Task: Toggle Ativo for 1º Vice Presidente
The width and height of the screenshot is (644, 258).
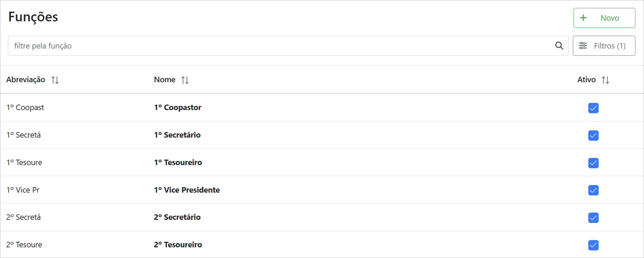Action: (593, 190)
